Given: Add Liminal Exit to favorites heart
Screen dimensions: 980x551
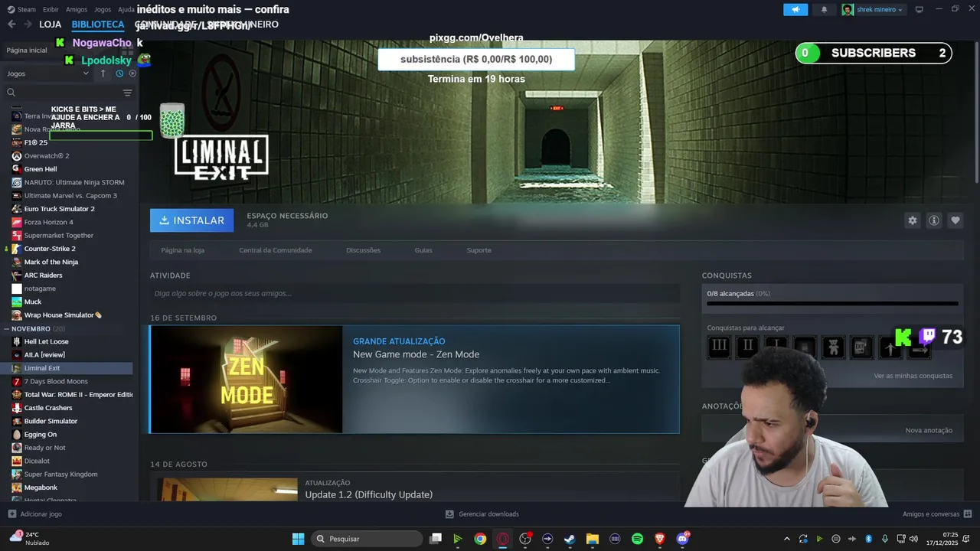Looking at the screenshot, I should click(x=955, y=220).
